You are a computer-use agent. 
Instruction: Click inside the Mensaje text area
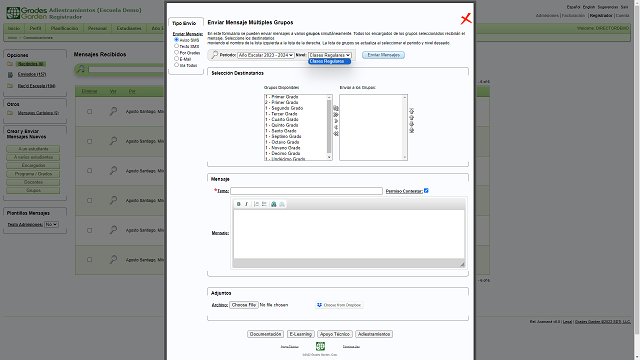point(349,234)
